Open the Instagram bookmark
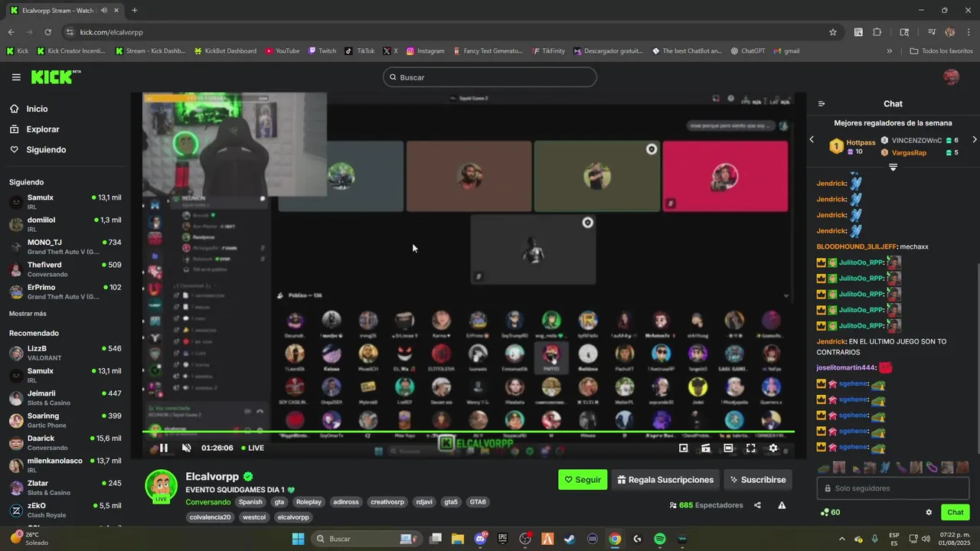 [x=426, y=51]
